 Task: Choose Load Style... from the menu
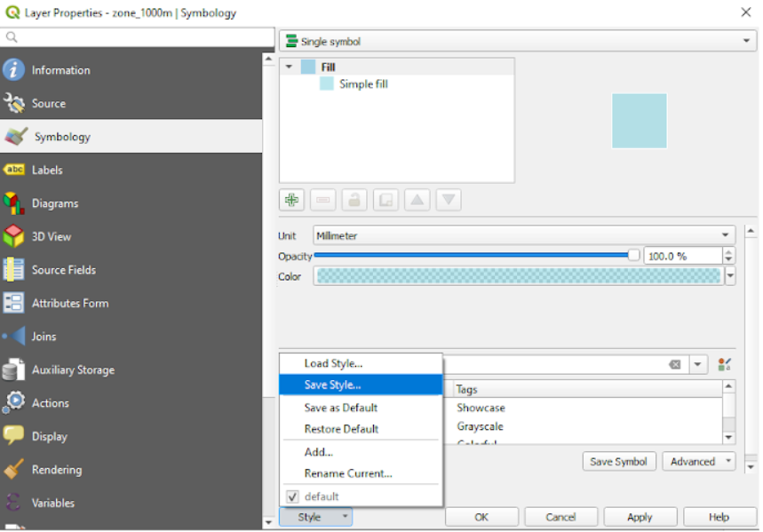pos(333,363)
